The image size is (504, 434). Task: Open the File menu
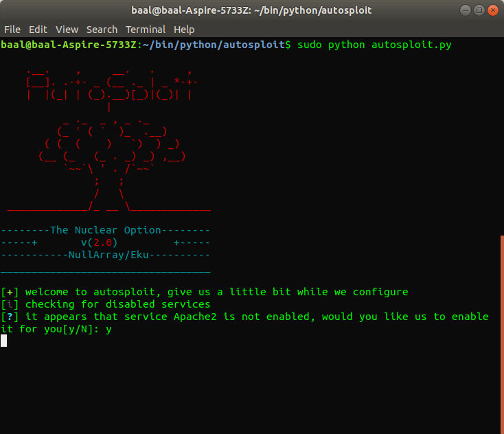[12, 30]
